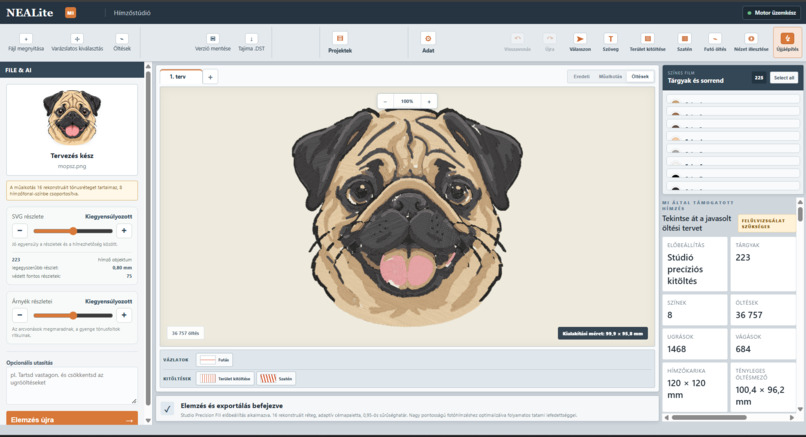The width and height of the screenshot is (806, 437).
Task: Click the mopsz.png pug thumbnail
Action: (72, 117)
